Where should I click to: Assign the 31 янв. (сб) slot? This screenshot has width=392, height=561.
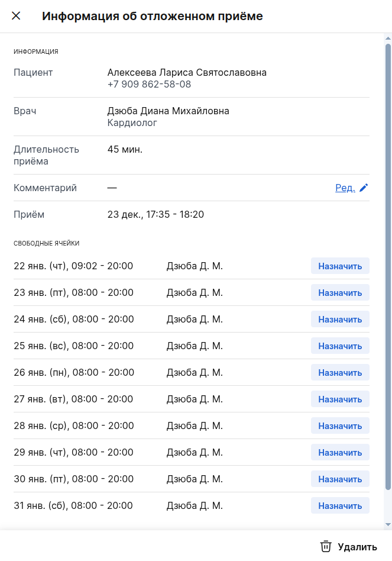click(x=340, y=506)
